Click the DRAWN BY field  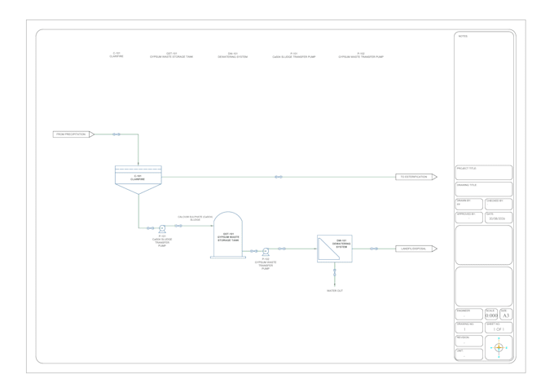point(468,204)
